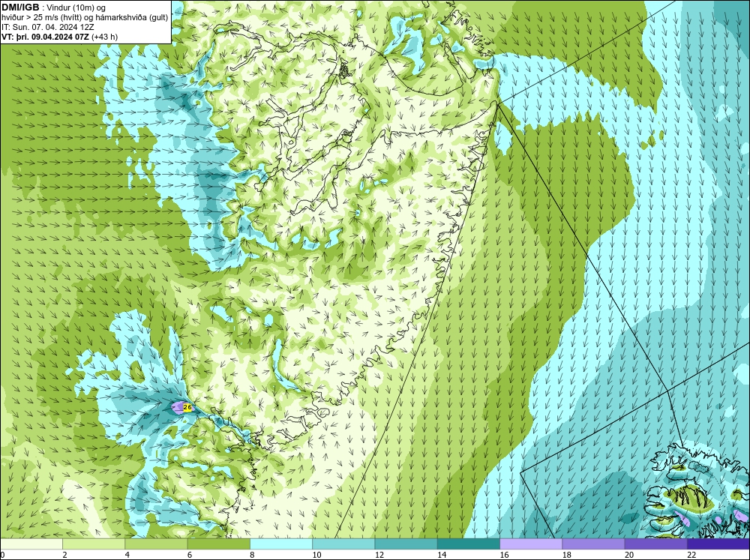Select the 14–16 m/s dark teal legend swatch
The image size is (750, 560).
tap(469, 544)
